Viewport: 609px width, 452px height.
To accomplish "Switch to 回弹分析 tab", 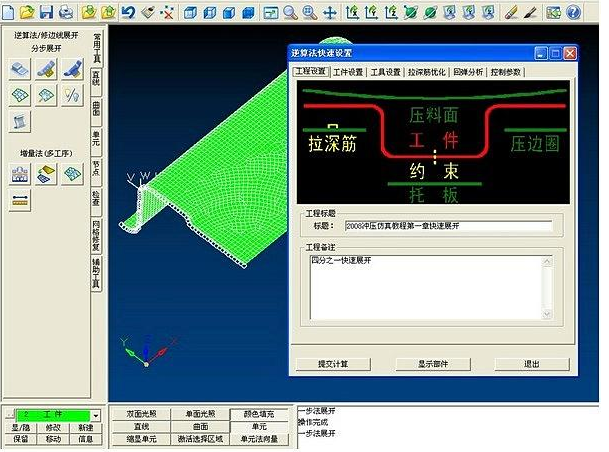I will point(467,72).
